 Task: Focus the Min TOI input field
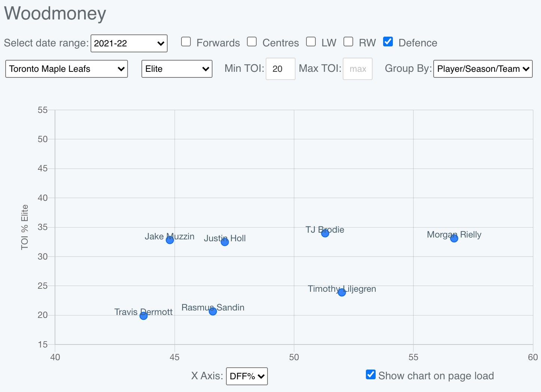click(281, 69)
